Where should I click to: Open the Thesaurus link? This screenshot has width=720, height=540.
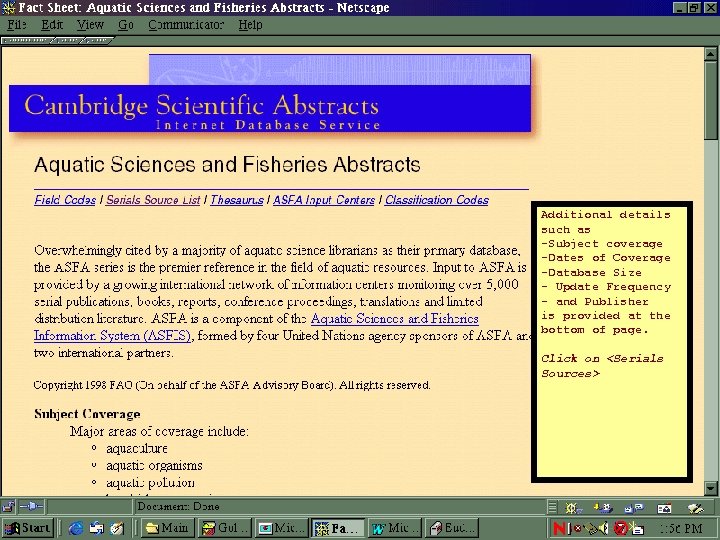[237, 200]
